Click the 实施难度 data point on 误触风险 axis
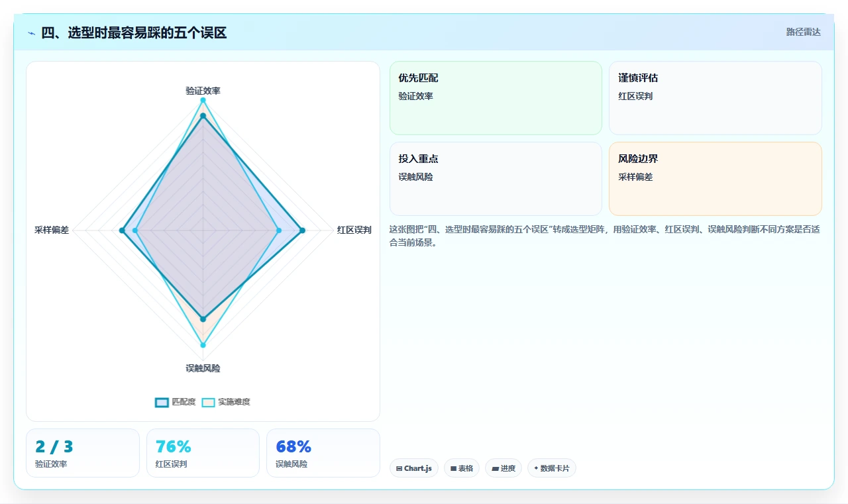Viewport: 848px width, 504px height. (x=203, y=345)
